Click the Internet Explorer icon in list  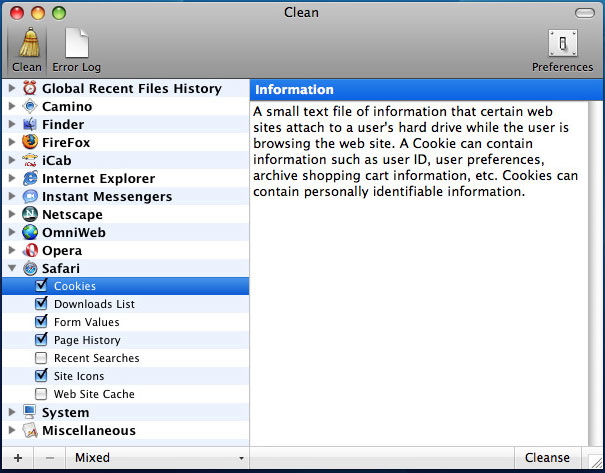pyautogui.click(x=30, y=178)
